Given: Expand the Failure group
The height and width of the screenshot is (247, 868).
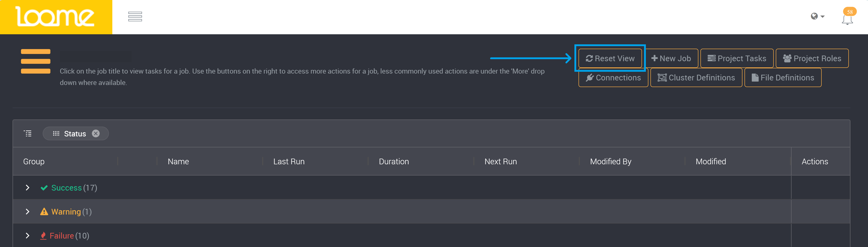Looking at the screenshot, I should (28, 236).
